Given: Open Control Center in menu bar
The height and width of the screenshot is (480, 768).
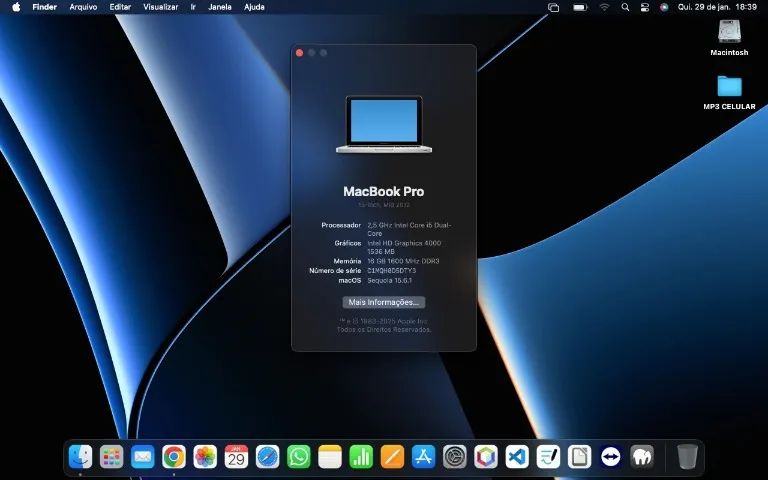Looking at the screenshot, I should tap(645, 7).
